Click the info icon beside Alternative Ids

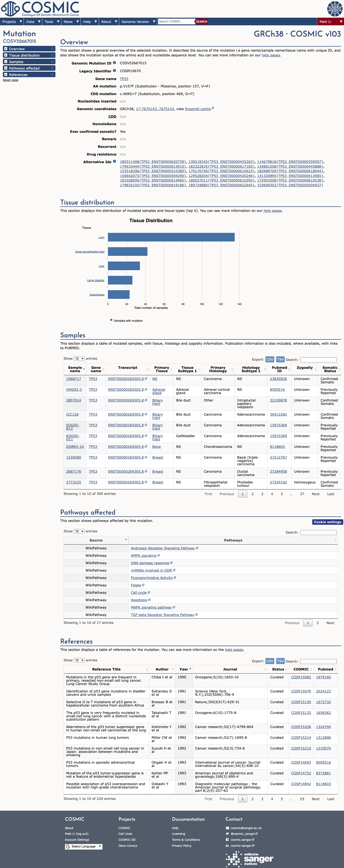point(115,161)
